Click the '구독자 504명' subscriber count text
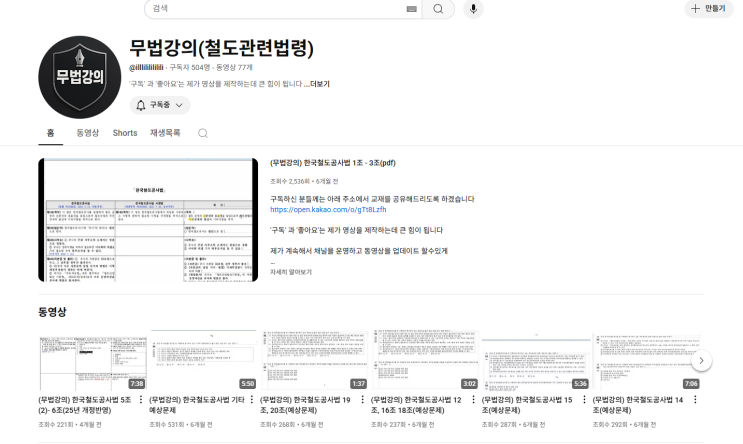The image size is (743, 444). pos(190,67)
